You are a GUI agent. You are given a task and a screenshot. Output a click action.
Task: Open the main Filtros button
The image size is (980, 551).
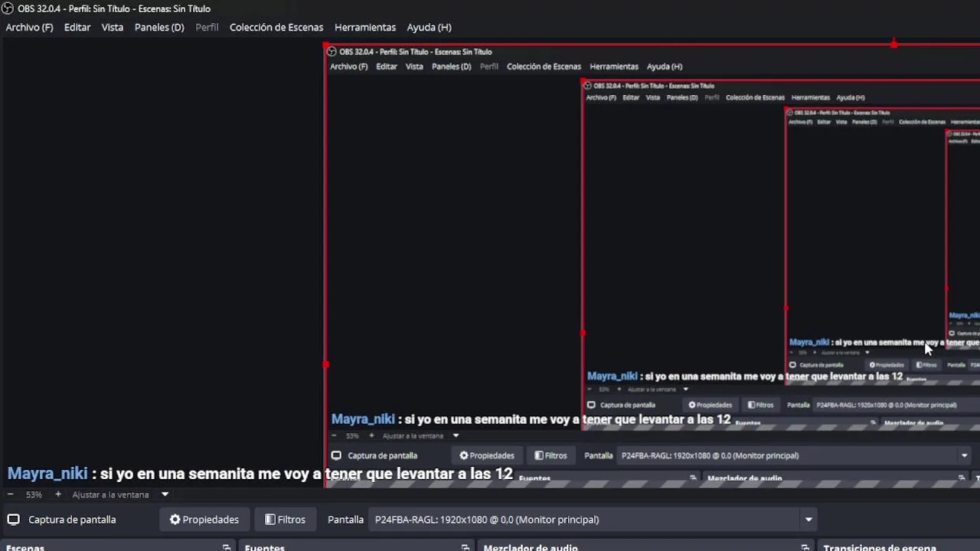[x=285, y=520]
